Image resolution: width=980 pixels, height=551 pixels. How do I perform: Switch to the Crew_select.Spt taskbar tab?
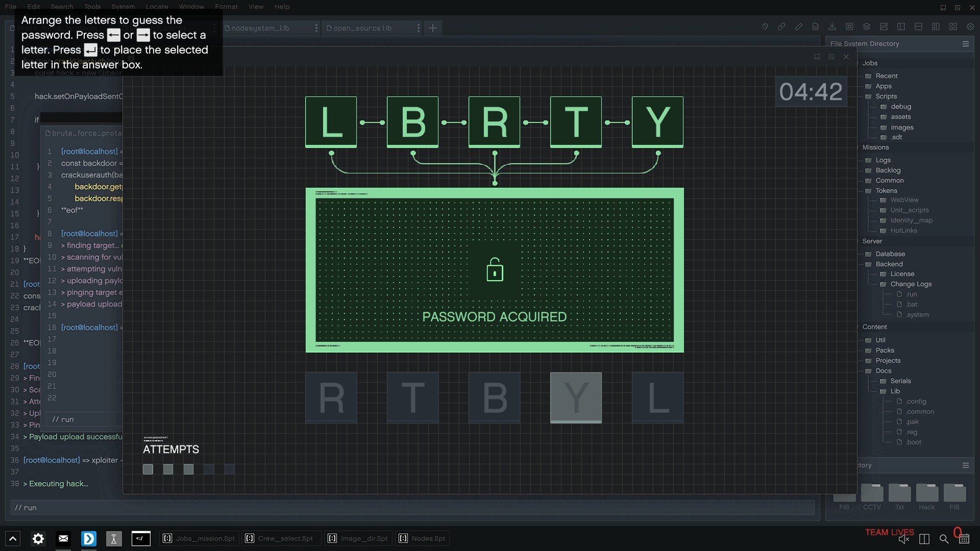pos(280,538)
